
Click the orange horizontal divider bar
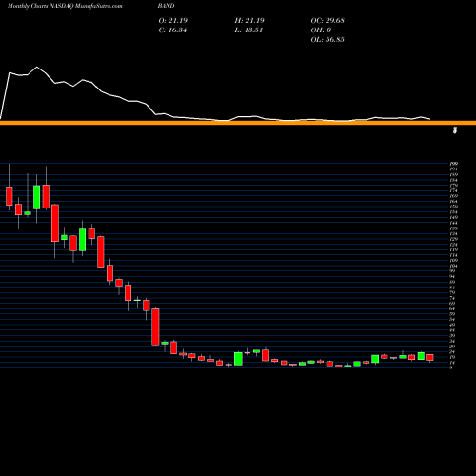coord(238,123)
